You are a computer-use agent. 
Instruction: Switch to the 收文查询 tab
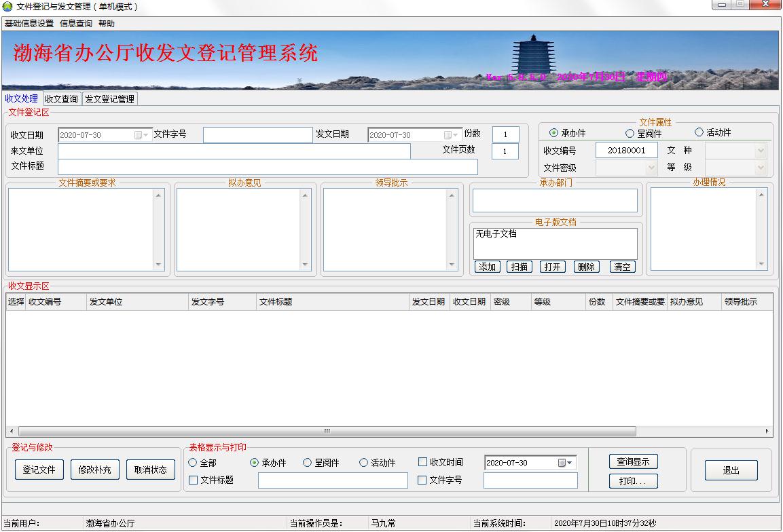(61, 99)
